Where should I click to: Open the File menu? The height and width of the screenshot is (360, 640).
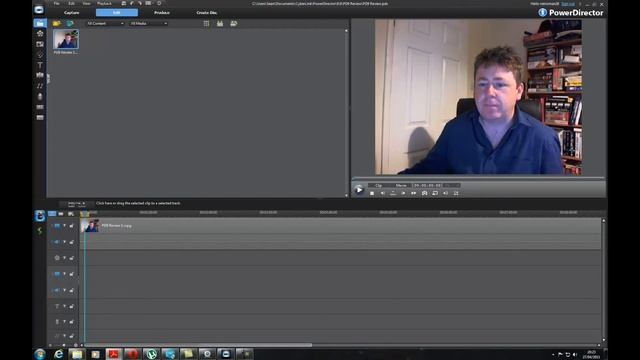coord(57,3)
